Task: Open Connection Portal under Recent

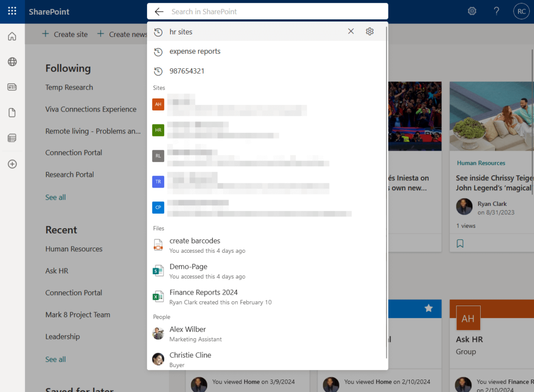Action: [74, 292]
